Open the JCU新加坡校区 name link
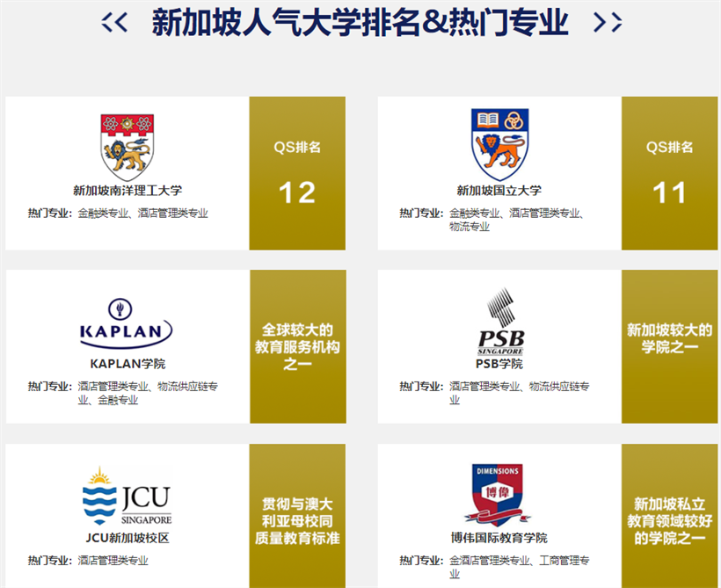 pyautogui.click(x=127, y=538)
